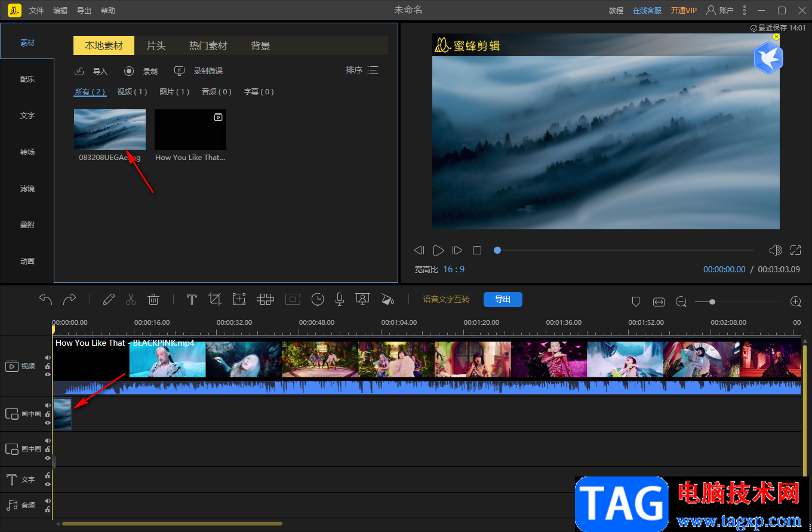
Task: Click the timeline zoom slider handle
Action: pos(712,302)
